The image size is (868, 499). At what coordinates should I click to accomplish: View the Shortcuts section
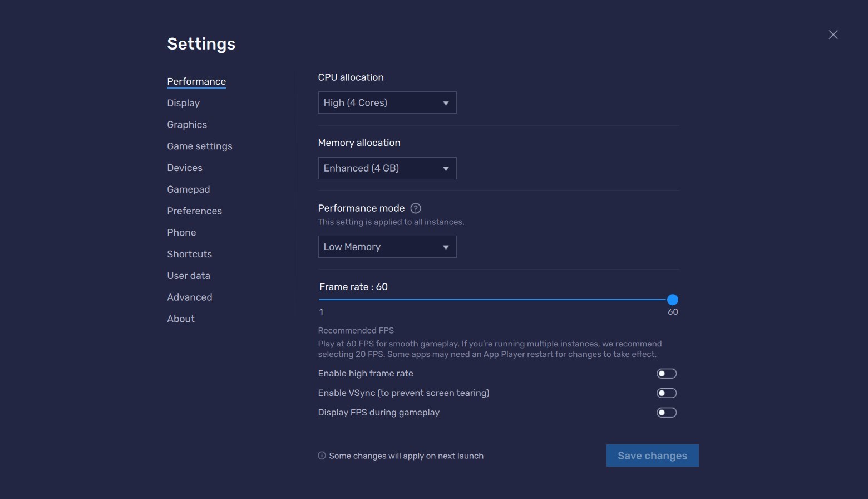(189, 254)
